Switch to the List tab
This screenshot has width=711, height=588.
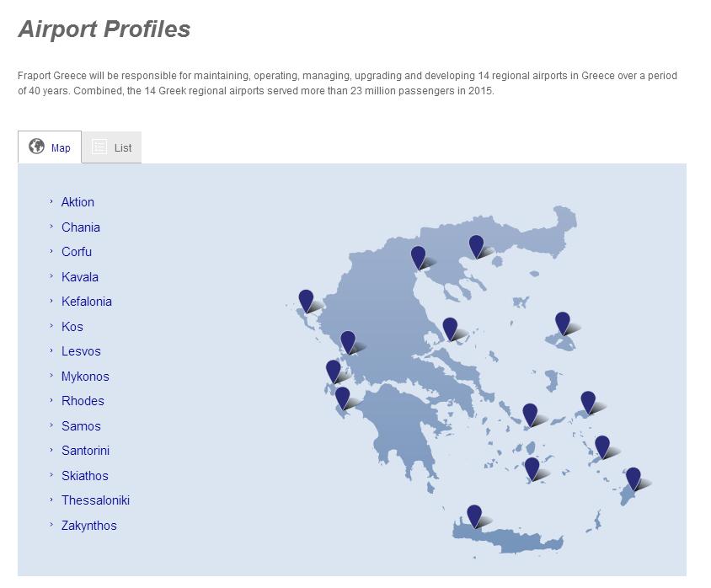click(111, 147)
